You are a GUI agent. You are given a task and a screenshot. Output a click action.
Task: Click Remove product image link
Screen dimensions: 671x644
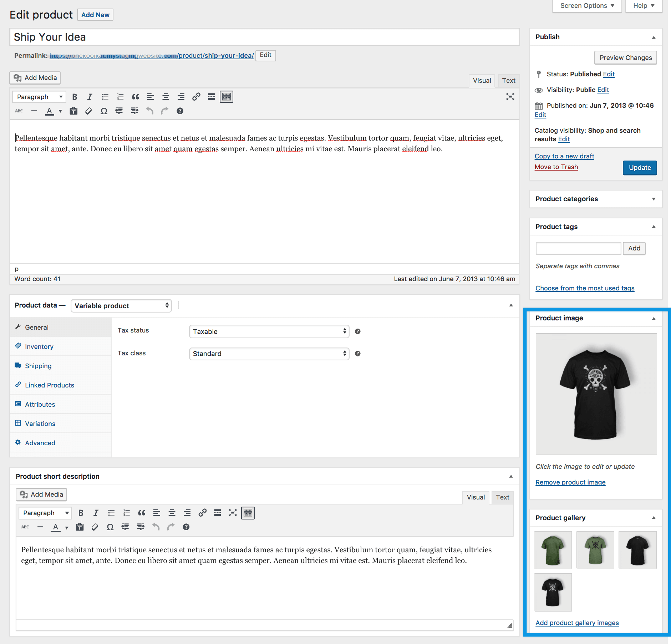[x=570, y=482]
